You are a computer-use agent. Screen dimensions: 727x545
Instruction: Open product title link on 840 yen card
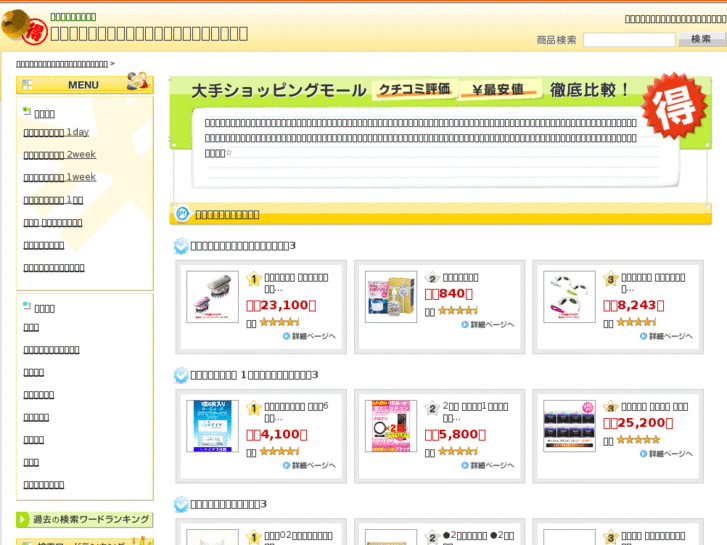click(x=460, y=278)
